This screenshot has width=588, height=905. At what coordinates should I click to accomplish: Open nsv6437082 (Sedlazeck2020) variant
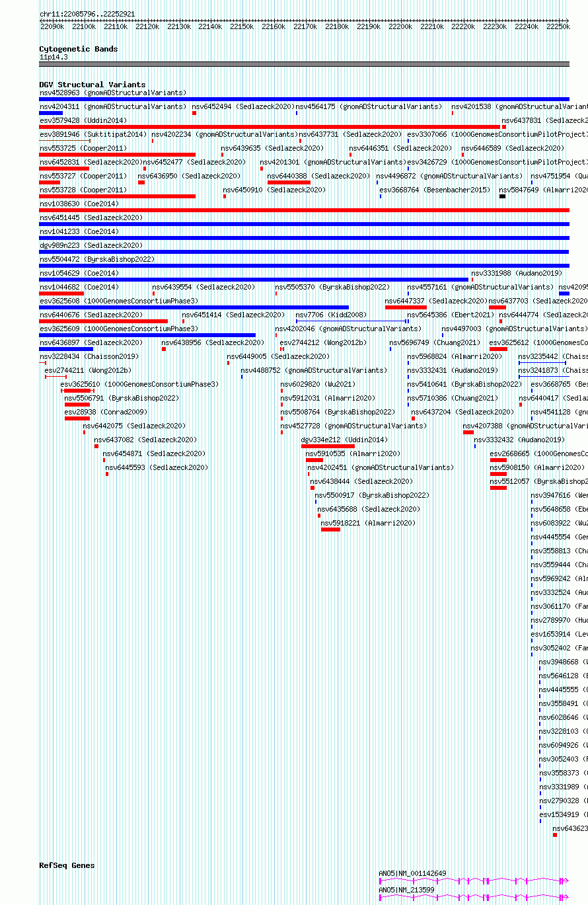145,440
